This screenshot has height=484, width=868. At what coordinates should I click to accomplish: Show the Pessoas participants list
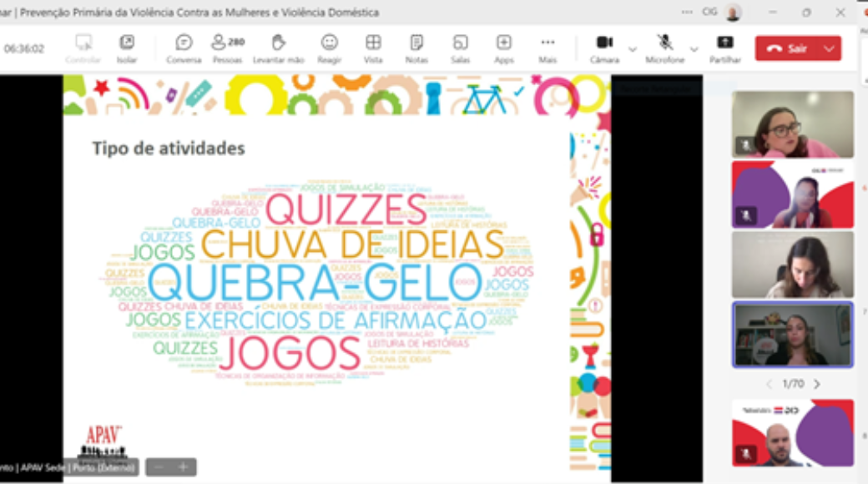pos(227,48)
